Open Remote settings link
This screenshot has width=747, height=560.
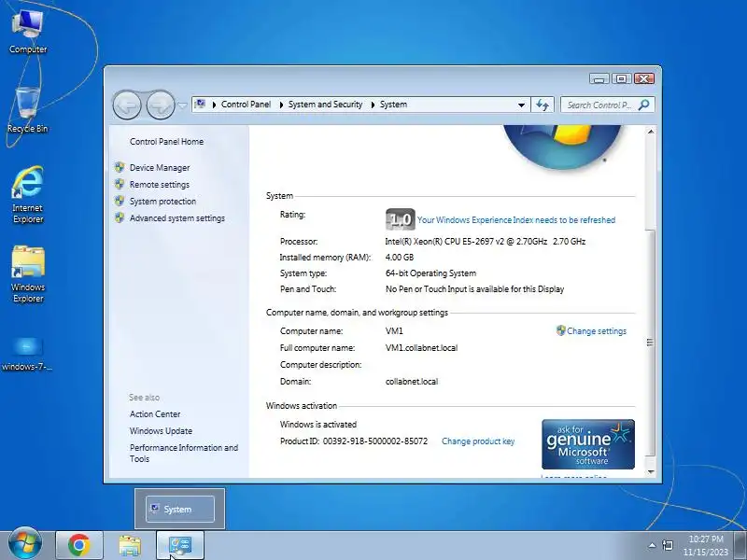tap(160, 184)
